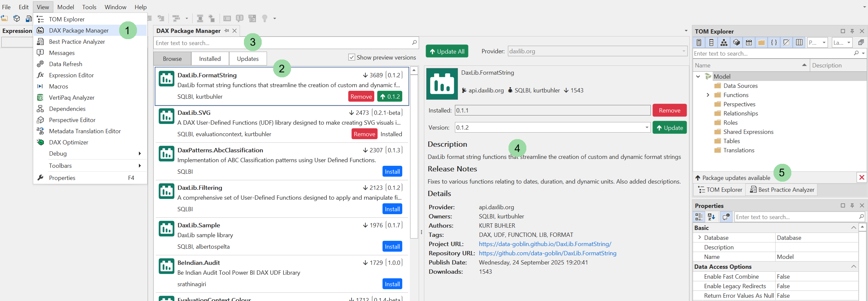Click the folder icon in TOM Explorer toolbar

pyautogui.click(x=762, y=42)
